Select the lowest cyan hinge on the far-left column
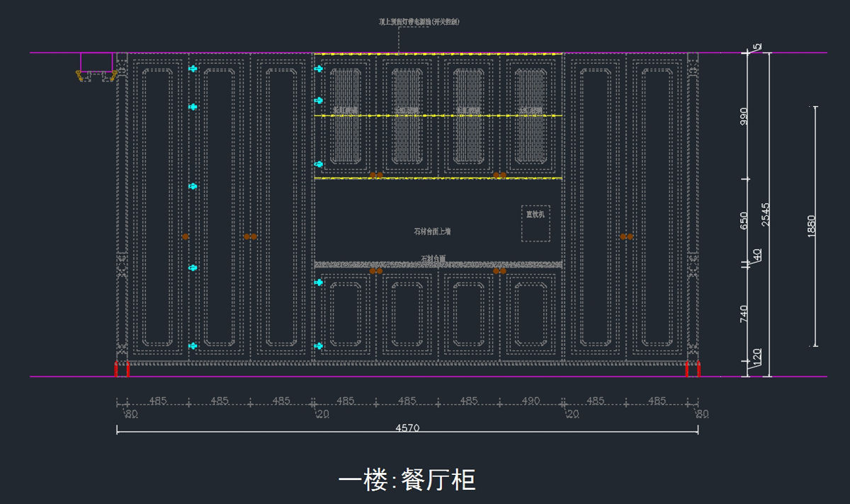 (x=193, y=345)
